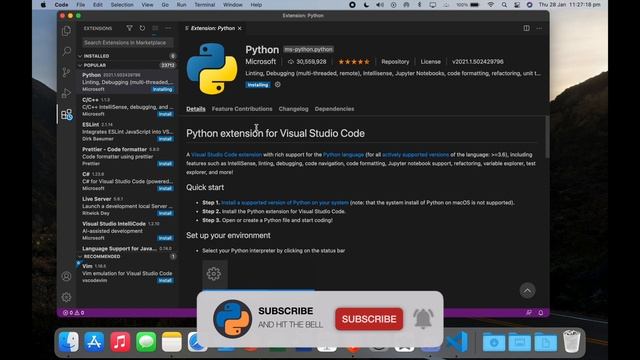Install Prettier - Code formatter extension
640x360 pixels.
click(x=165, y=164)
